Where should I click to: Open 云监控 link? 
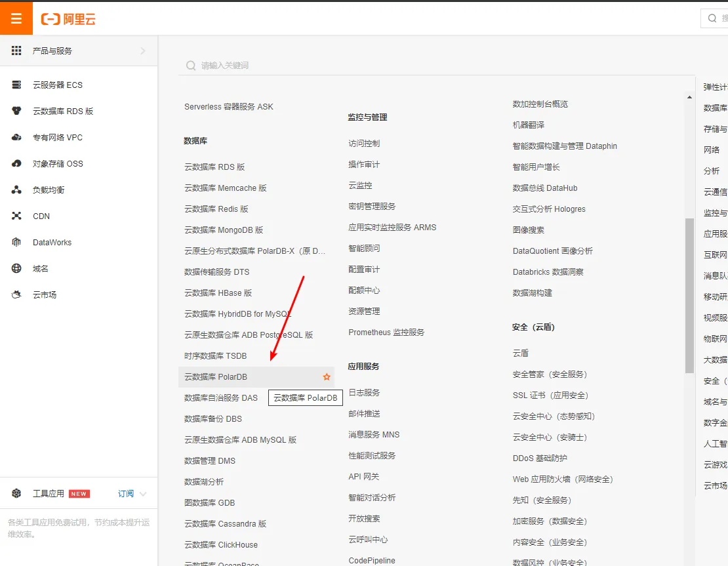pos(360,185)
